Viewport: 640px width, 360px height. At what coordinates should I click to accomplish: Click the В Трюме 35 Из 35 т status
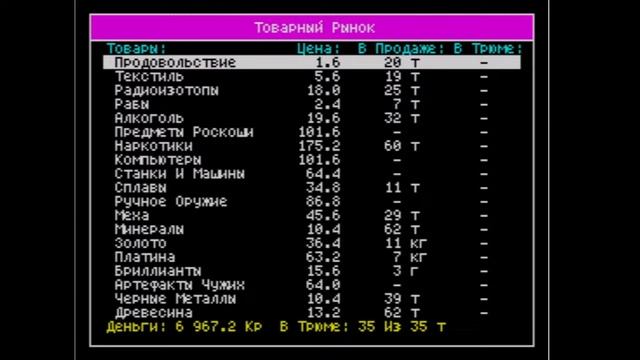(x=363, y=327)
